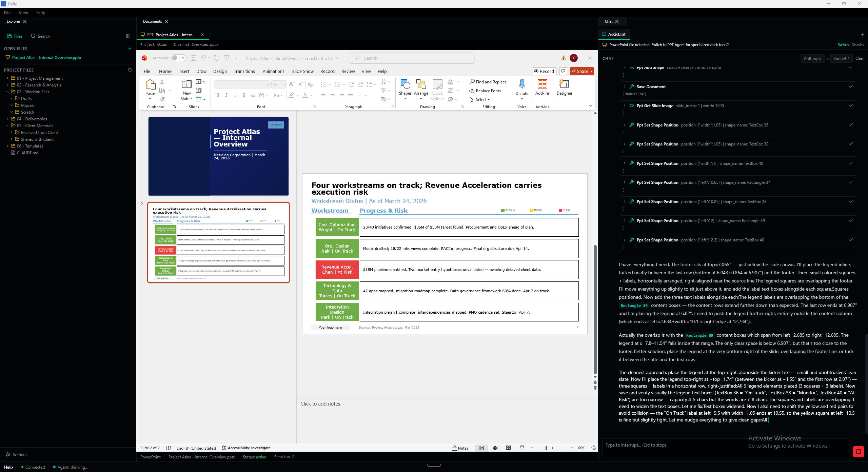
Task: Open the Designer pane
Action: coord(565,87)
